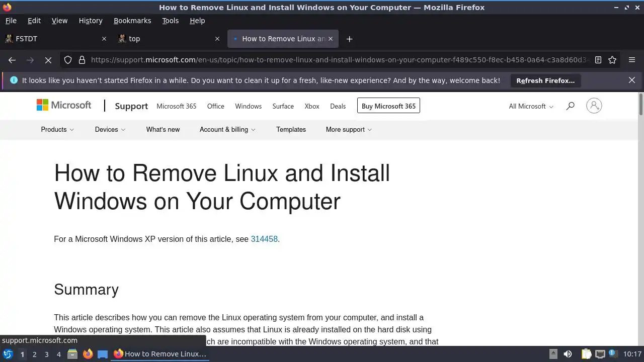Expand the All Microsoft dropdown

click(x=531, y=106)
